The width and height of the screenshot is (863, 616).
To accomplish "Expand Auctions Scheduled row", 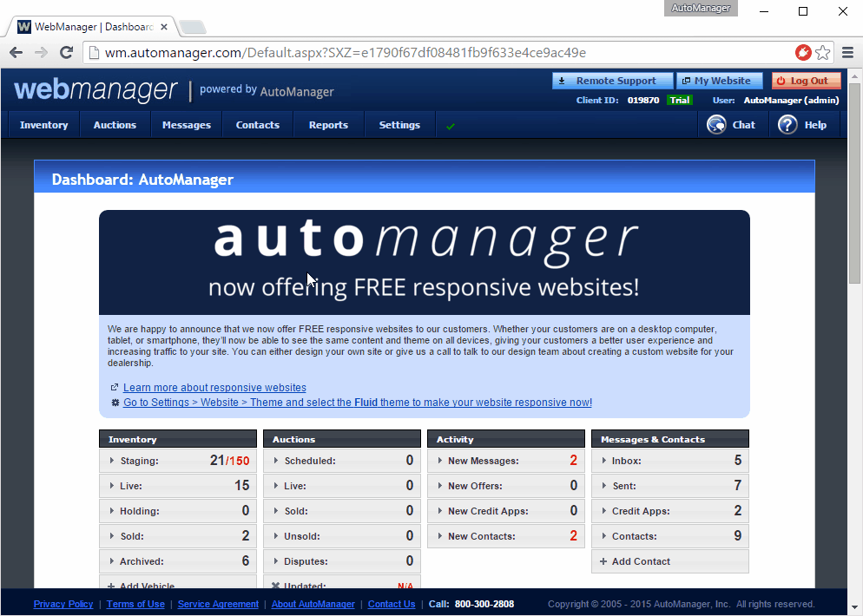I will pyautogui.click(x=342, y=461).
